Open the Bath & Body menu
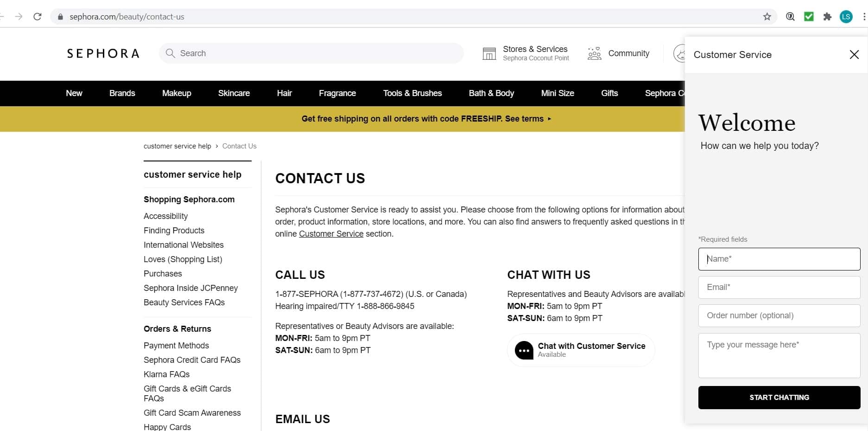This screenshot has height=431, width=868. point(491,93)
